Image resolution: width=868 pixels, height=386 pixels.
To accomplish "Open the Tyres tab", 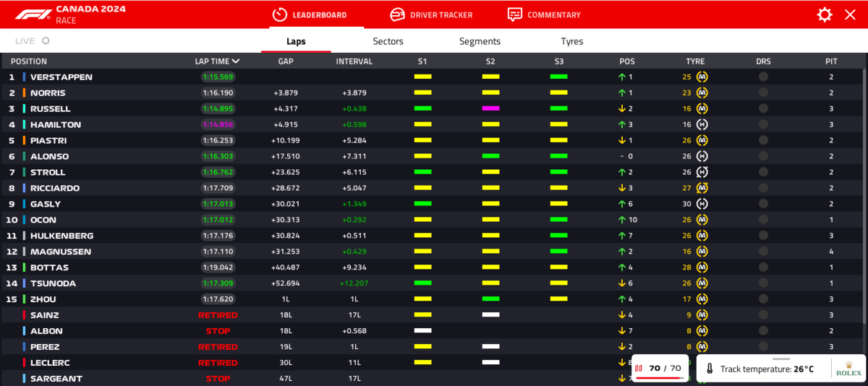I will (571, 41).
